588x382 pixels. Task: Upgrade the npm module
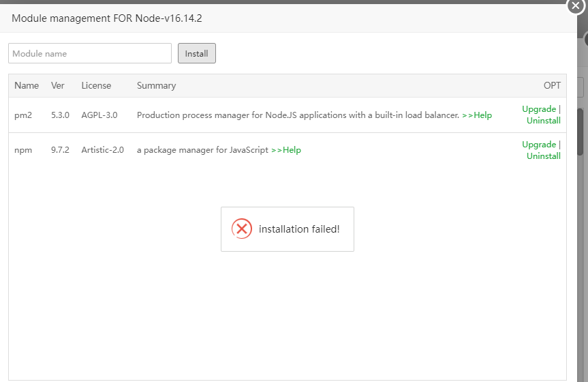539,145
